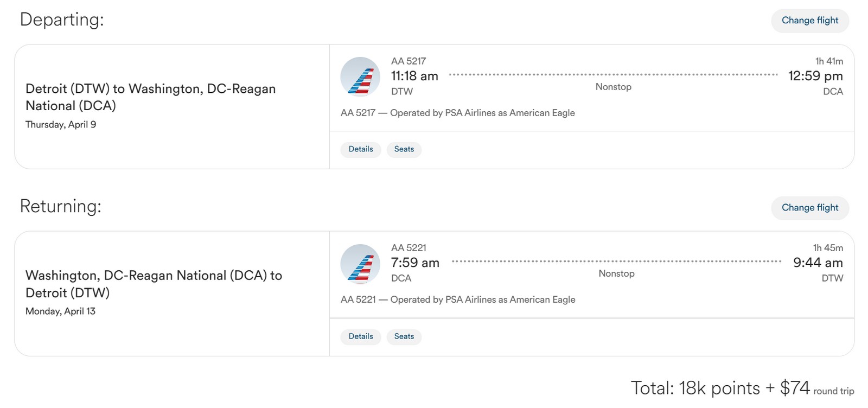The image size is (868, 408).
Task: View Seats for the Washington to Detroit flight
Action: pos(404,336)
